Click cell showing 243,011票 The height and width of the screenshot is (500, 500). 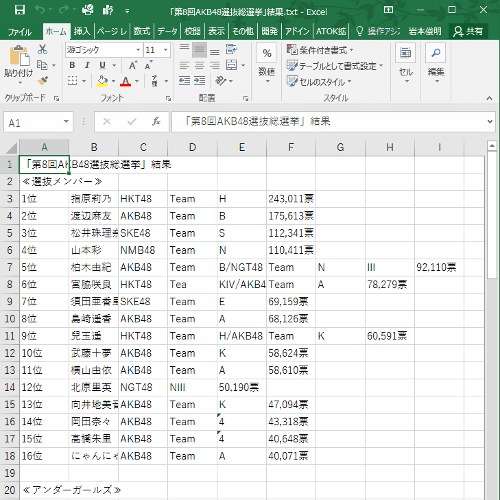click(291, 199)
